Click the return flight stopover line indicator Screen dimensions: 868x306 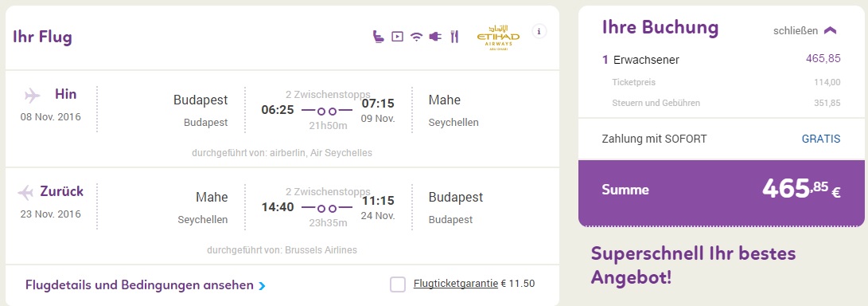[x=327, y=209]
